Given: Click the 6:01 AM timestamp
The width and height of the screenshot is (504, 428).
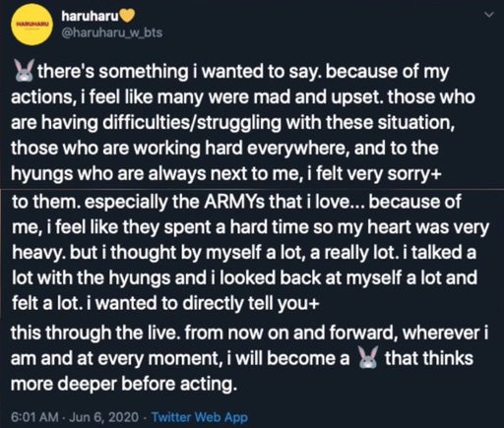Looking at the screenshot, I should [x=34, y=417].
